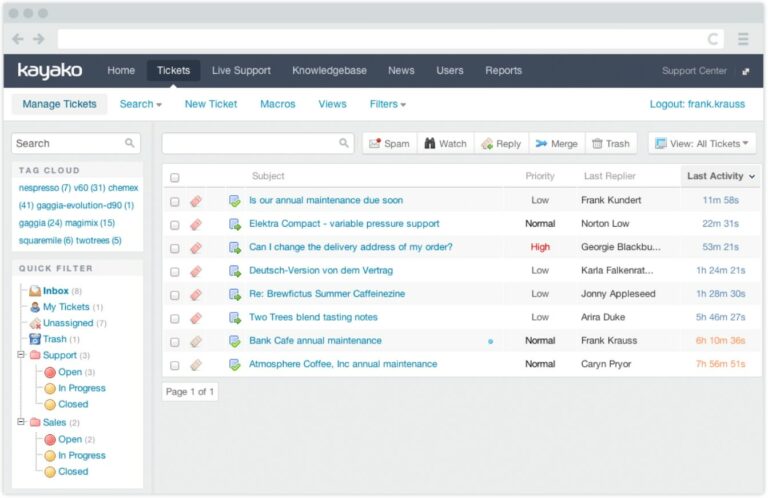Move selected tickets to Trash via toolbar
The height and width of the screenshot is (498, 768).
(611, 143)
